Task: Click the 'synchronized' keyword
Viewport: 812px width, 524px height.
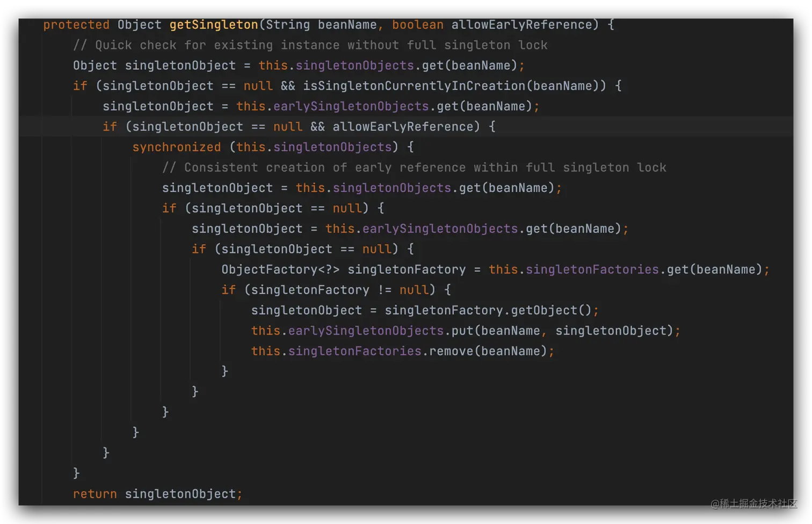Action: point(177,147)
